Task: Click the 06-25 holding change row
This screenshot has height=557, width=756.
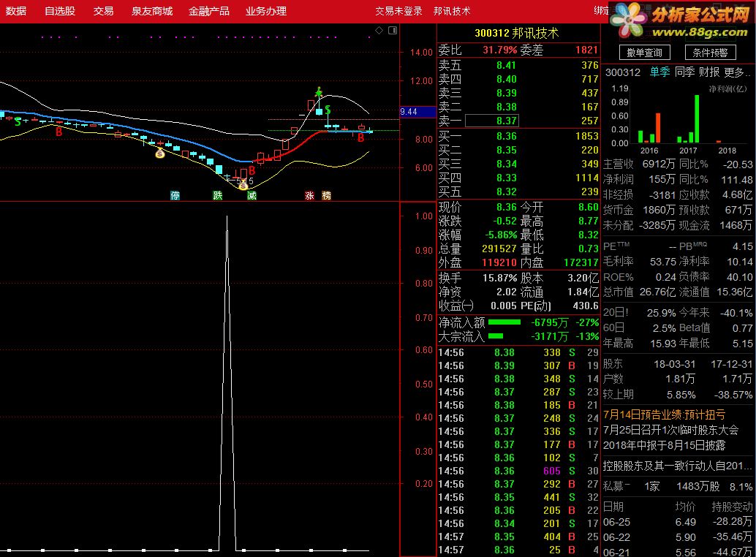Action: pos(678,522)
